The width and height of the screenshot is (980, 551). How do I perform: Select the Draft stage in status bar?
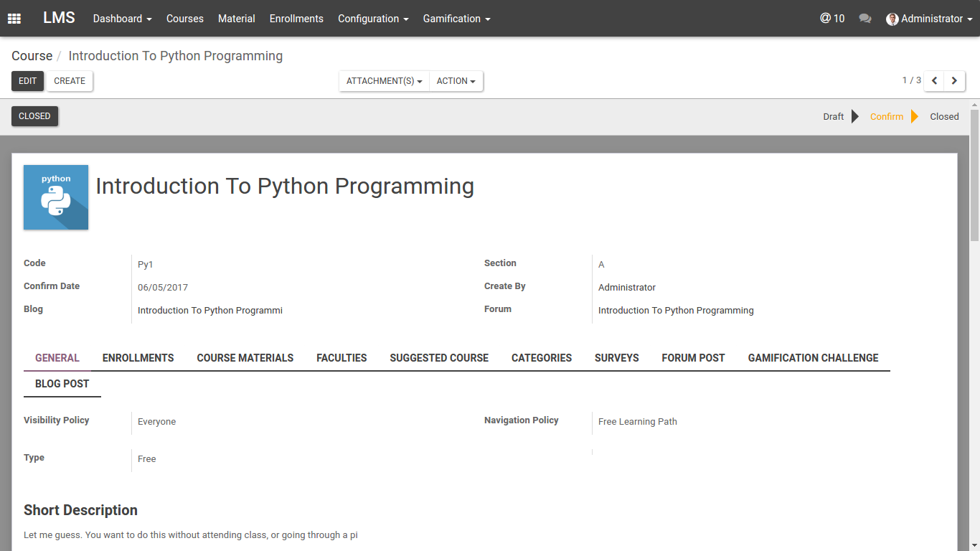tap(833, 117)
